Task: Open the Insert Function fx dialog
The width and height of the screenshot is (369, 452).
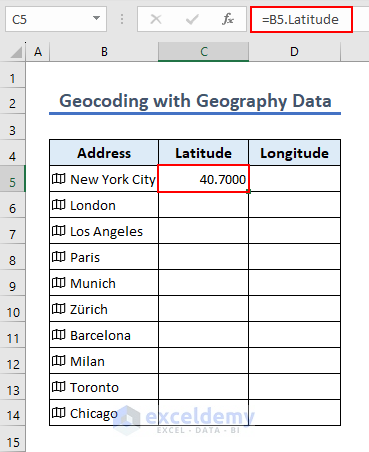Action: (x=228, y=19)
